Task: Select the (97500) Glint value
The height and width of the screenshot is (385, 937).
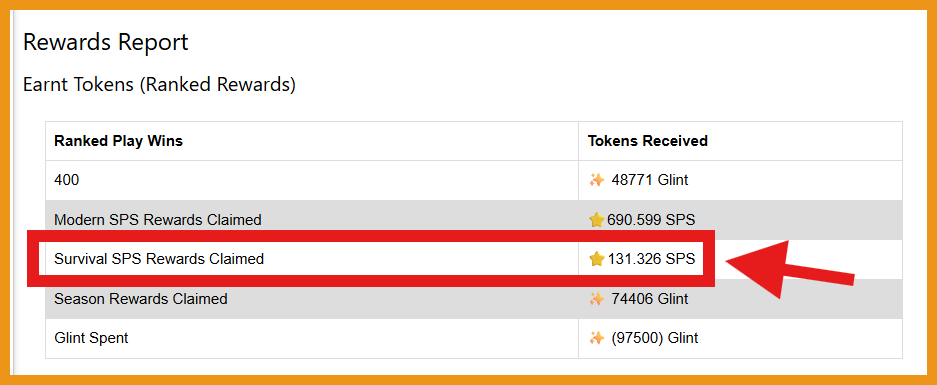Action: click(654, 338)
